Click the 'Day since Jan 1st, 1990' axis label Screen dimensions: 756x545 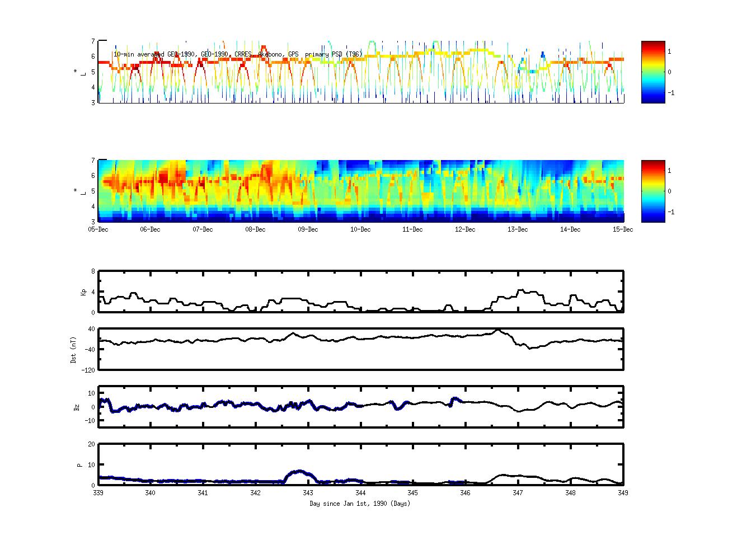(x=360, y=504)
